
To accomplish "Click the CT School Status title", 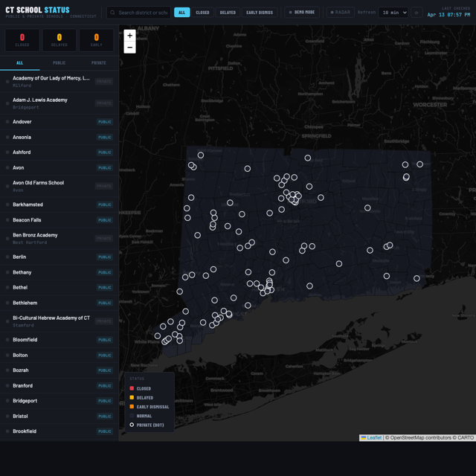I will click(x=37, y=10).
